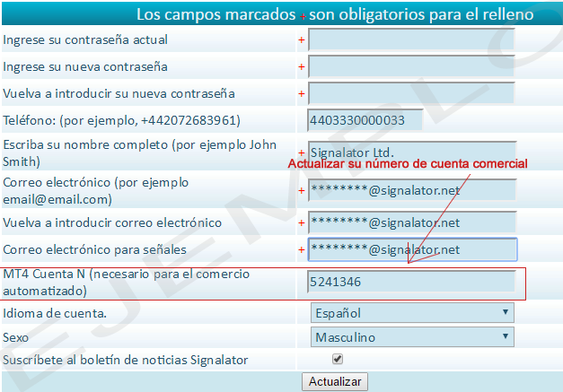This screenshot has height=392, width=563.
Task: Open the Sexo Masculino dropdown
Action: [x=412, y=336]
